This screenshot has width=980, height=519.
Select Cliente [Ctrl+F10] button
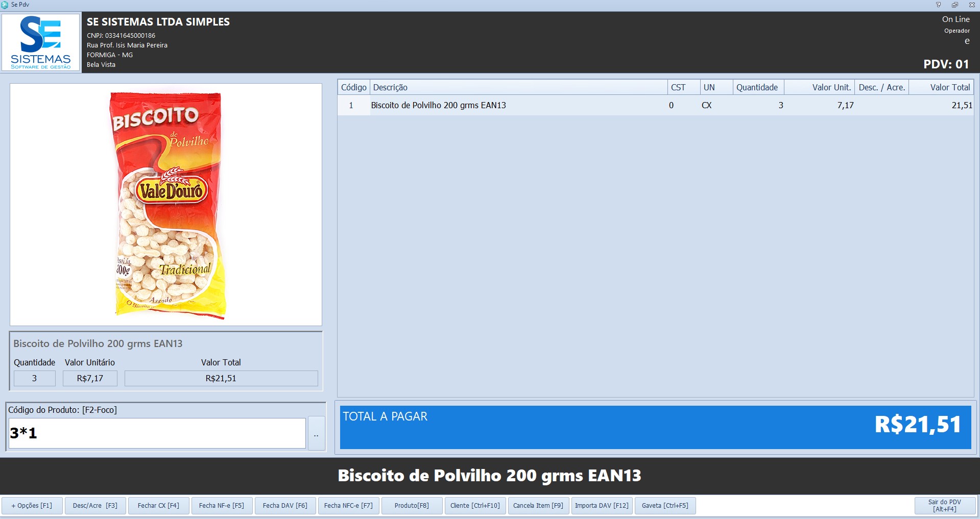pyautogui.click(x=475, y=506)
